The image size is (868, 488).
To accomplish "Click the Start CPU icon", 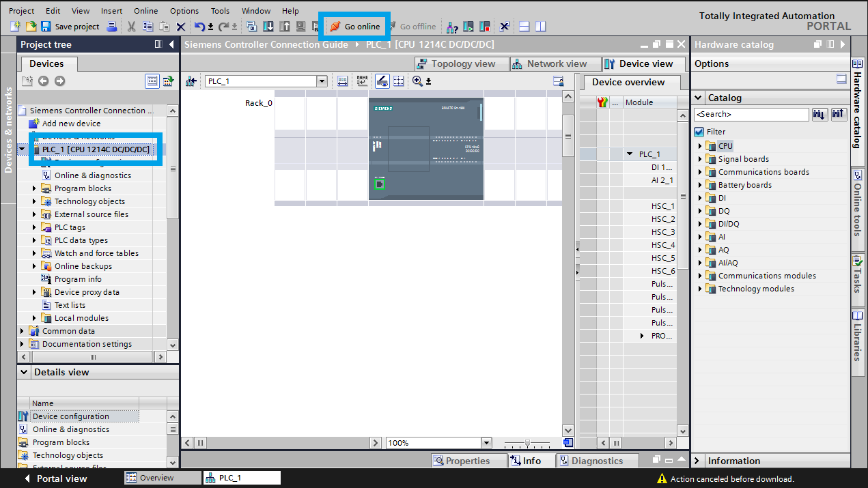I will pos(468,27).
